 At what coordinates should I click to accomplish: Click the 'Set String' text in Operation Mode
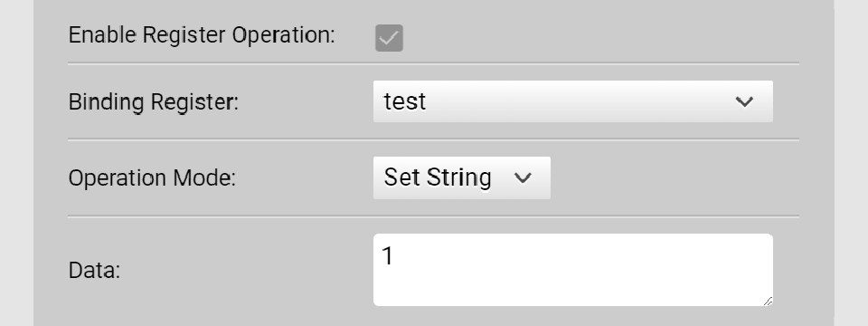click(x=438, y=178)
